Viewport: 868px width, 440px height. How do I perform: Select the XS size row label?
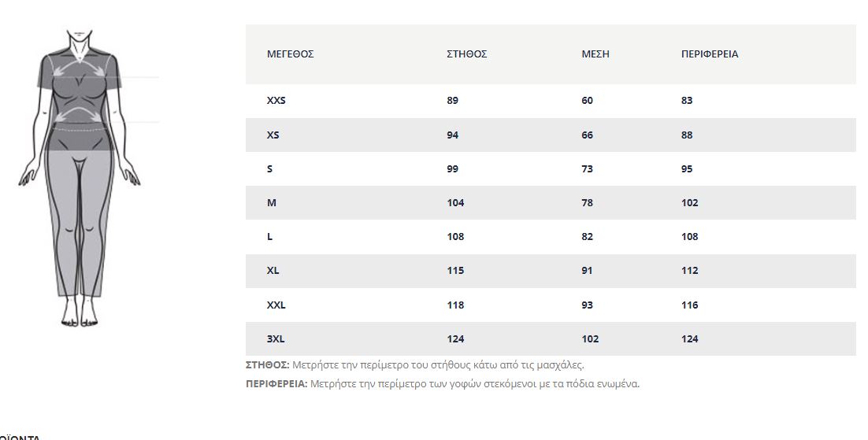click(273, 135)
